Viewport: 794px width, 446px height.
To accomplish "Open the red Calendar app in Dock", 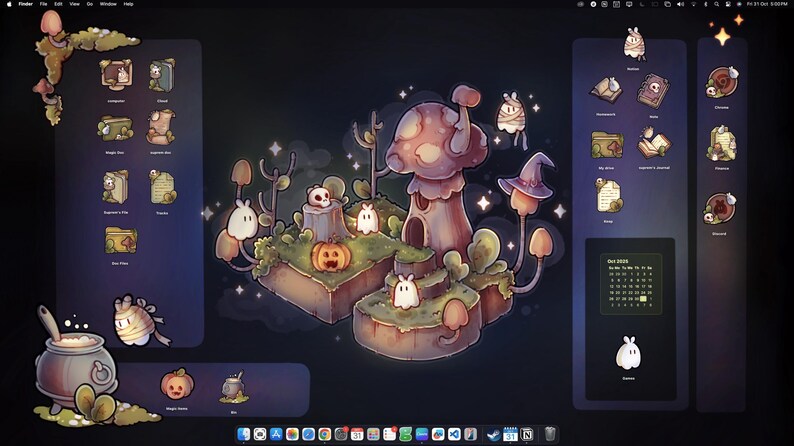I will click(x=357, y=434).
